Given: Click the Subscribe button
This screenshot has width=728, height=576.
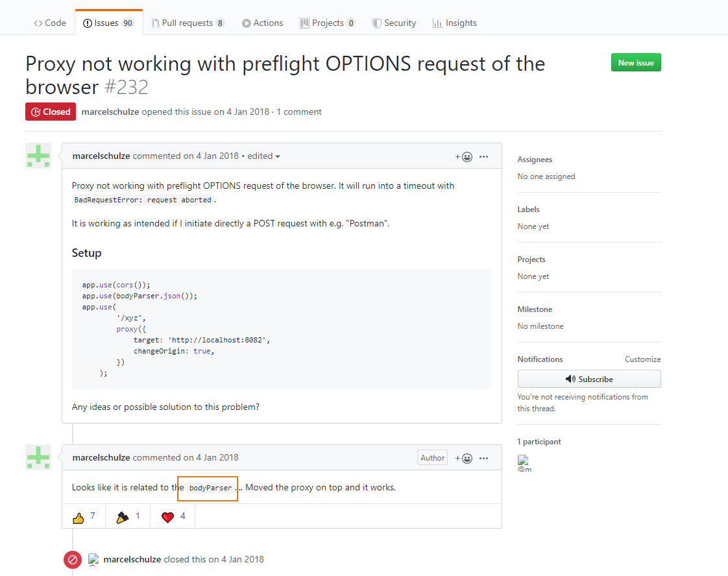Looking at the screenshot, I should 589,379.
